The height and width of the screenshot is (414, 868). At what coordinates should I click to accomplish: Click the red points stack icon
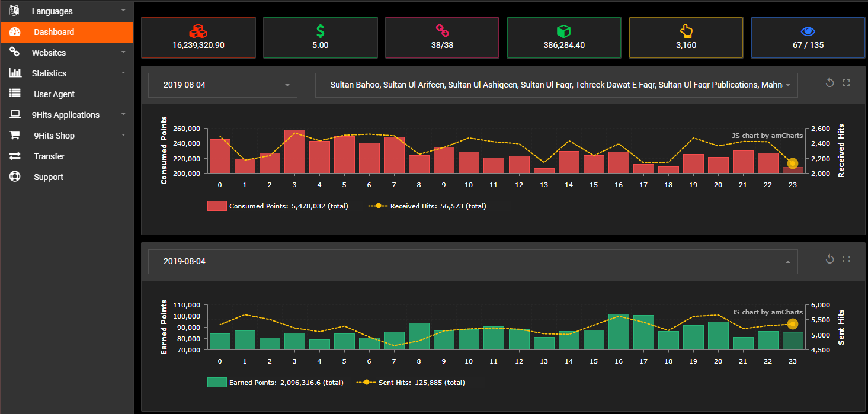(x=198, y=30)
